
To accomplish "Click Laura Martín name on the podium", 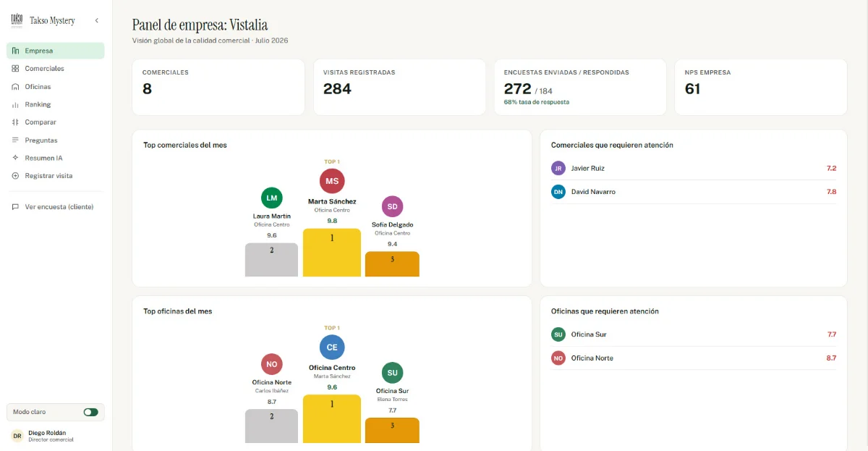I will 272,216.
